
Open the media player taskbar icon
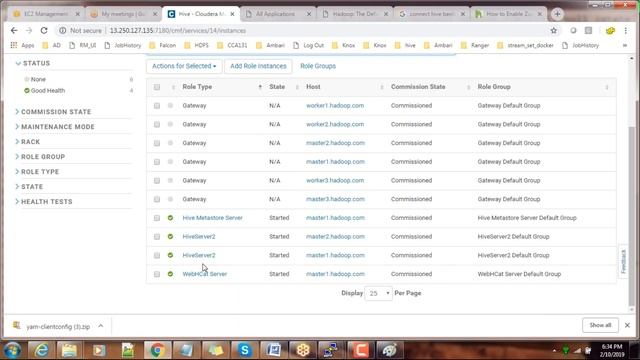click(x=99, y=350)
